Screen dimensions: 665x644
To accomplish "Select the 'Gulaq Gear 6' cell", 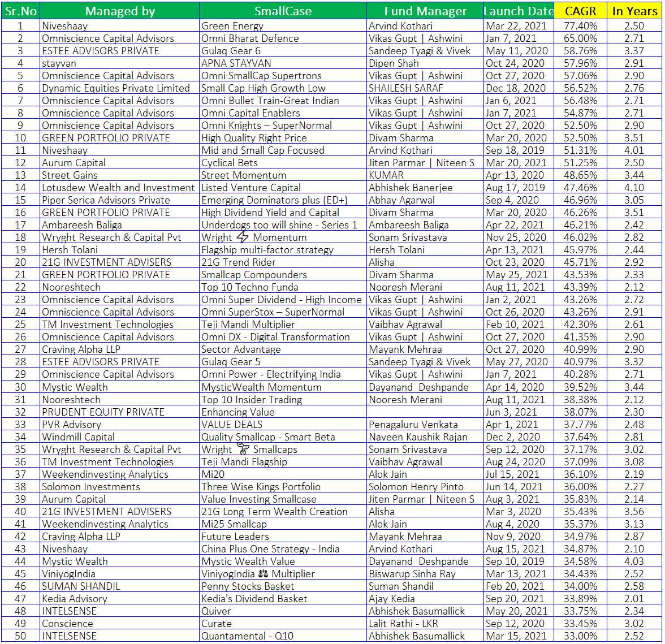I will [x=283, y=51].
